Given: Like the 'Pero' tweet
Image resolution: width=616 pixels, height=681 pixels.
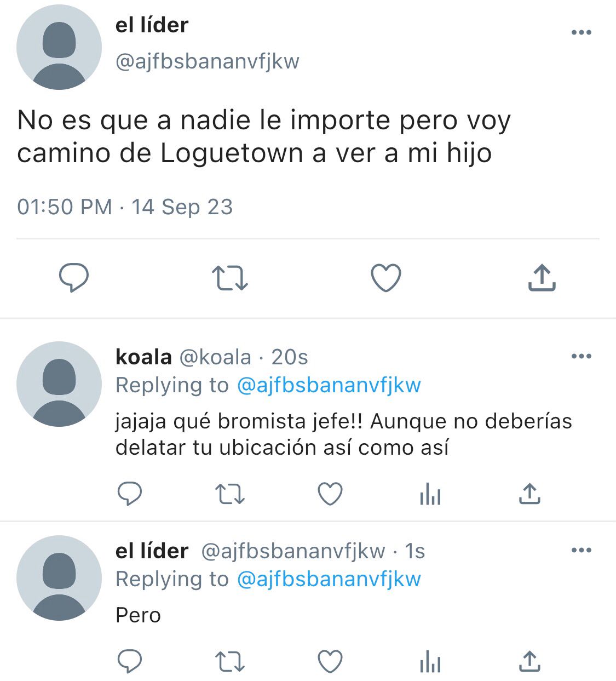Looking at the screenshot, I should (x=330, y=661).
